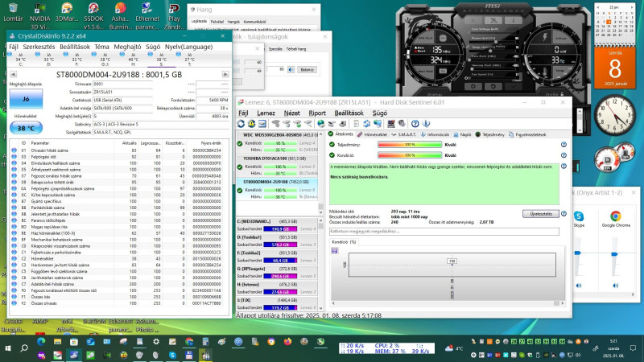Click the speaker mute icon under Chrome slider
The width and height of the screenshot is (644, 362).
tap(615, 286)
